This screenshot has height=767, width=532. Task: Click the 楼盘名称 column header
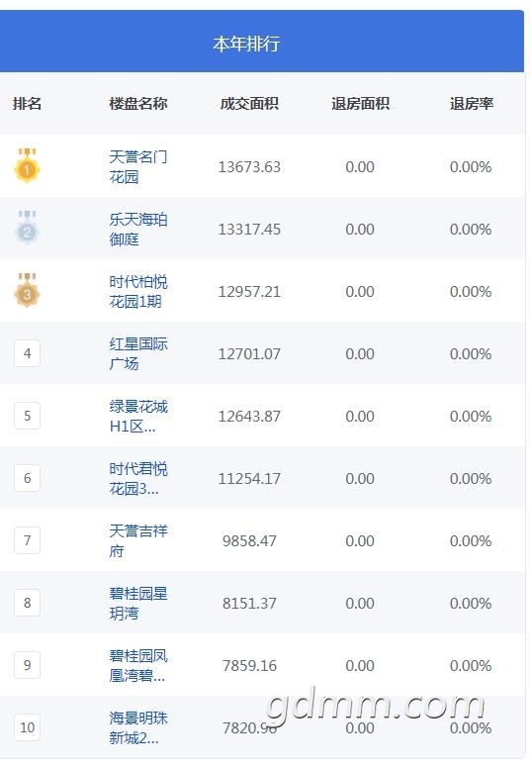[138, 104]
